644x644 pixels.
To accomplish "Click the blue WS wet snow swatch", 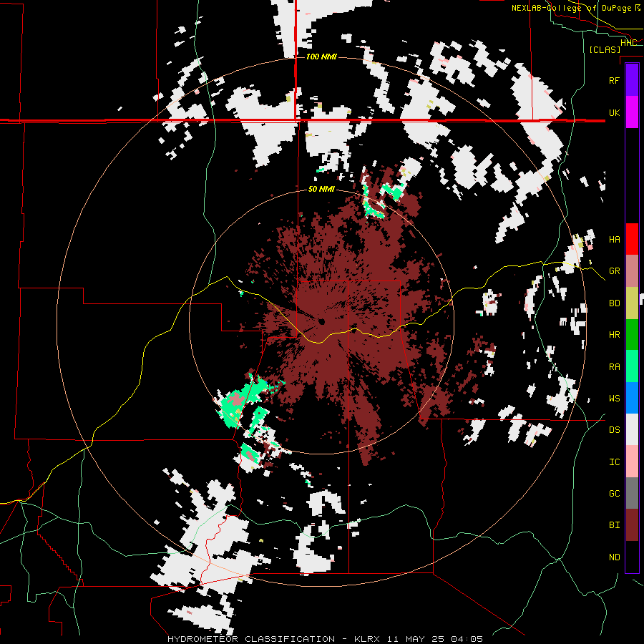I will (x=632, y=398).
